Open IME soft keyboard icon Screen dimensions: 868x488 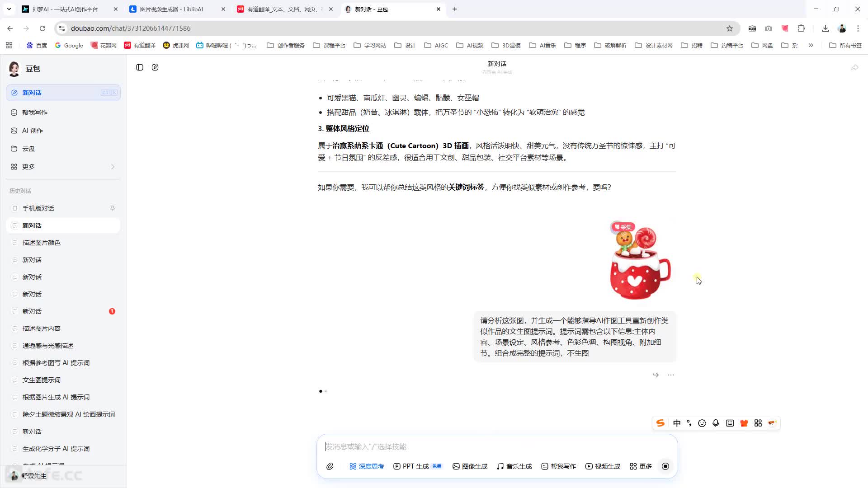point(730,423)
